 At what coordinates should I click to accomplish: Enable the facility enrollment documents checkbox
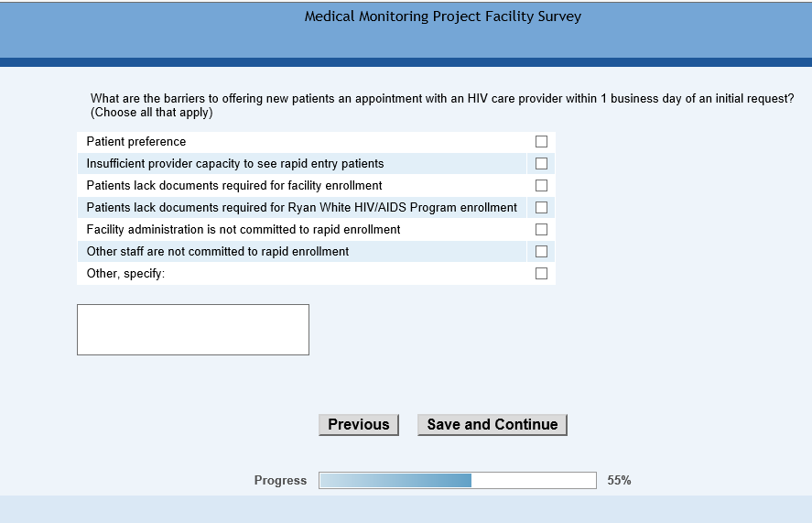point(541,186)
